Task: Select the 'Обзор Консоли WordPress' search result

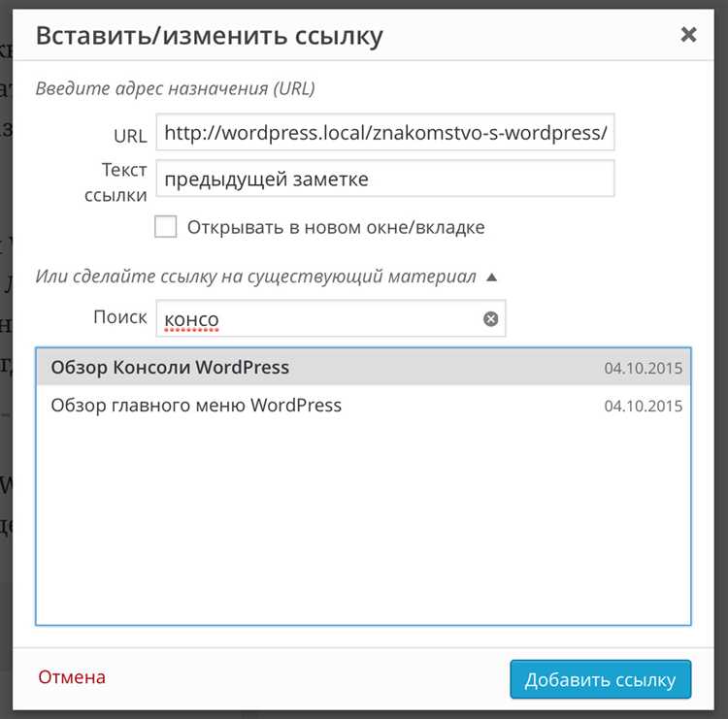Action: tap(171, 368)
